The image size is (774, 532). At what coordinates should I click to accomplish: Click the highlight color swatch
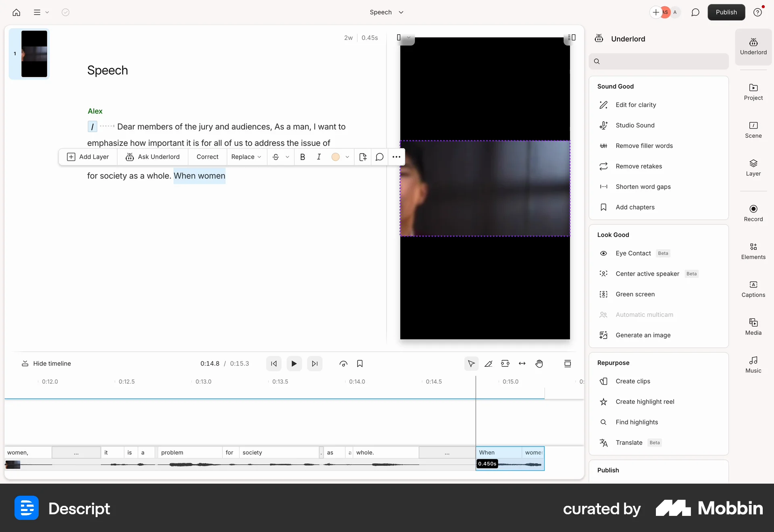336,157
